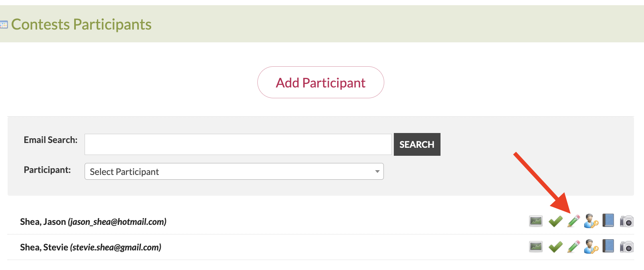644x270 pixels.
Task: Open the Select Participant dropdown
Action: coord(234,171)
